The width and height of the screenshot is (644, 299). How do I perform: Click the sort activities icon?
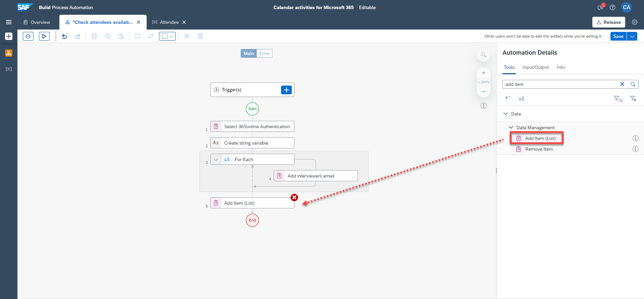click(521, 99)
